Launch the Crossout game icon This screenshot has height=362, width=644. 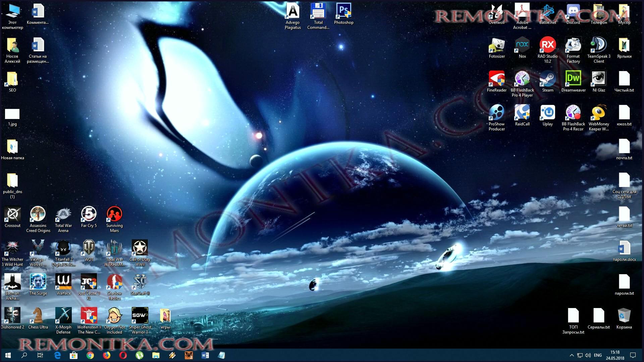tap(12, 217)
